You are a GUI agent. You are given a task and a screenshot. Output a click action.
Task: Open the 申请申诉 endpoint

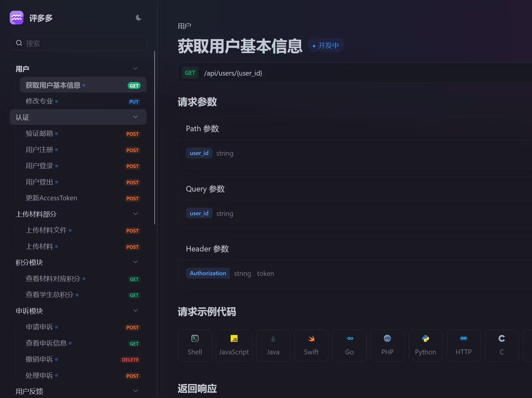[x=83, y=327]
